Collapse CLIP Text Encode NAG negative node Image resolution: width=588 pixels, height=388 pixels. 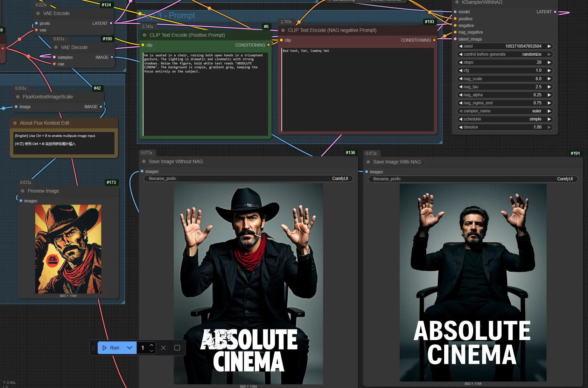pos(283,30)
